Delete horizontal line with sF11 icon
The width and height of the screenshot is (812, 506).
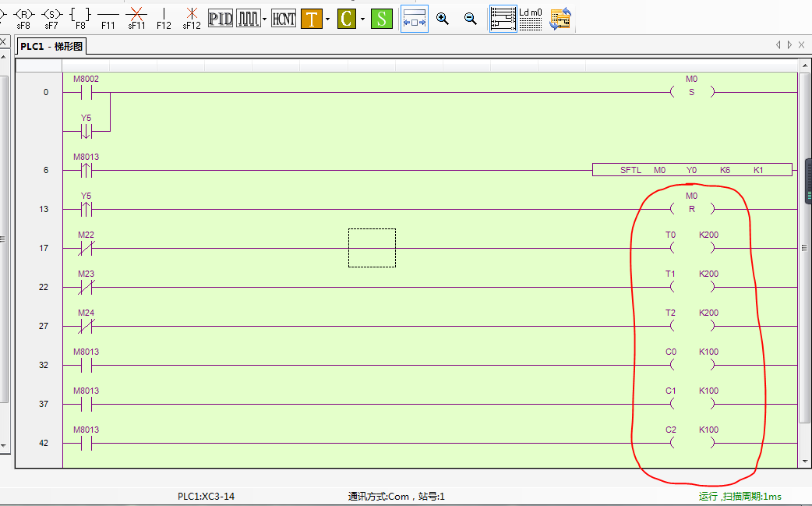(136, 15)
